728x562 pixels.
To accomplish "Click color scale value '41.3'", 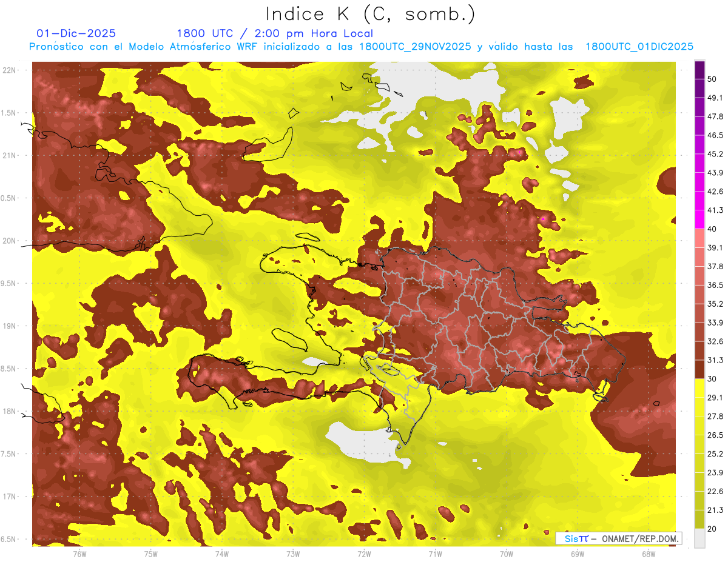I will [715, 210].
